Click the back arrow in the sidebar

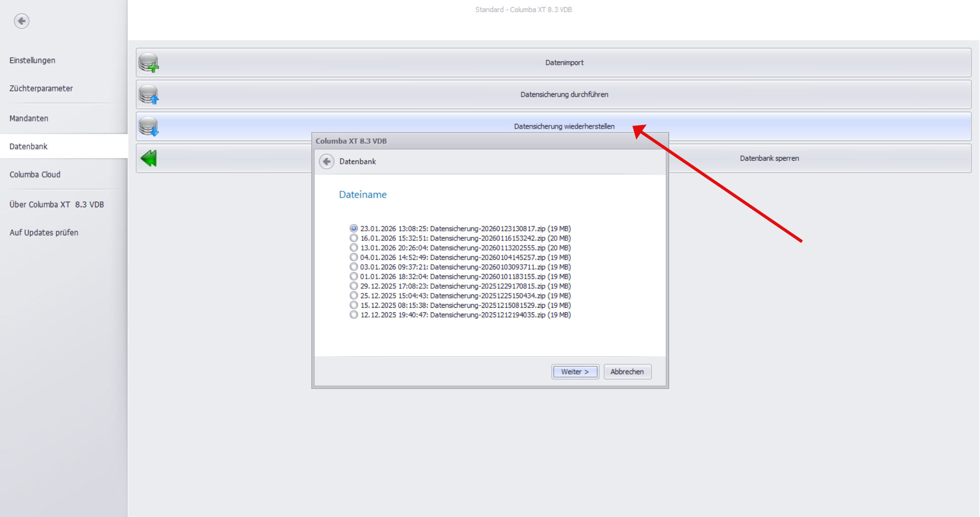coord(21,21)
